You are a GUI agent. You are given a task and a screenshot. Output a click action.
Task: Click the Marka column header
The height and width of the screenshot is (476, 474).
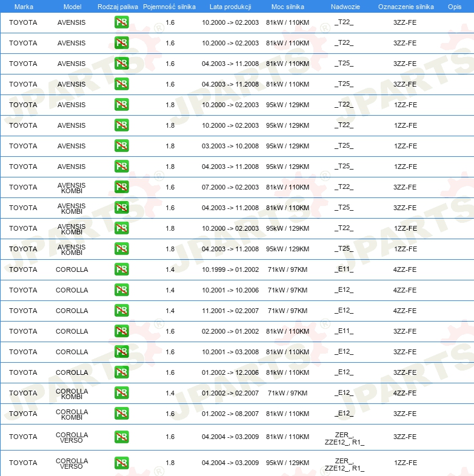coord(24,7)
